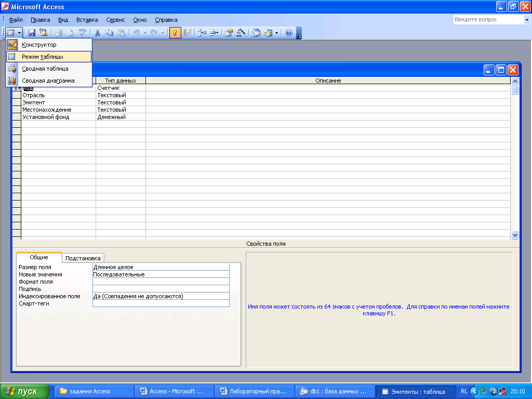The width and height of the screenshot is (532, 399).
Task: Open the Вид menu
Action: click(x=63, y=20)
